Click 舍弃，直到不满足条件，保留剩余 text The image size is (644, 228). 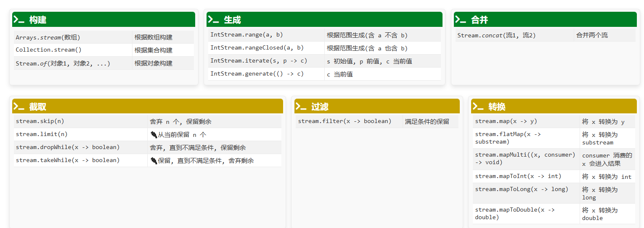198,148
